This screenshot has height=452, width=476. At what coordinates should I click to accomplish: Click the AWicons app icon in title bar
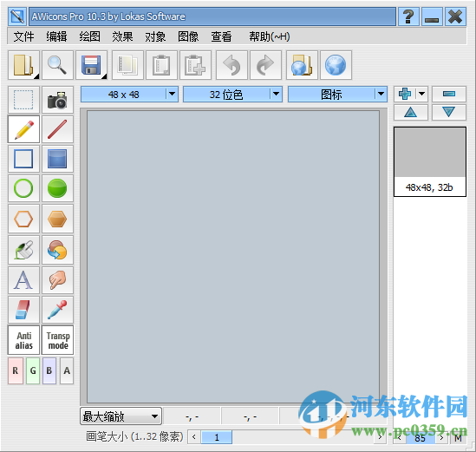tap(17, 16)
